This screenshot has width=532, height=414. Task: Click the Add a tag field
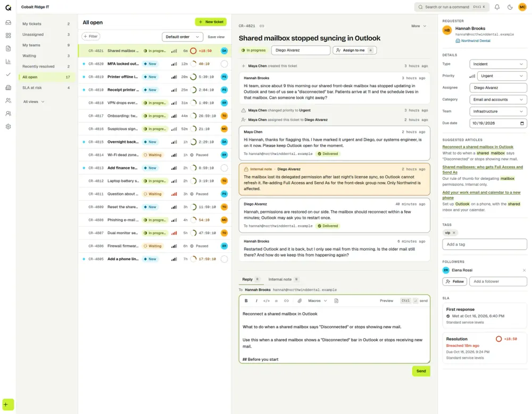[x=485, y=244]
